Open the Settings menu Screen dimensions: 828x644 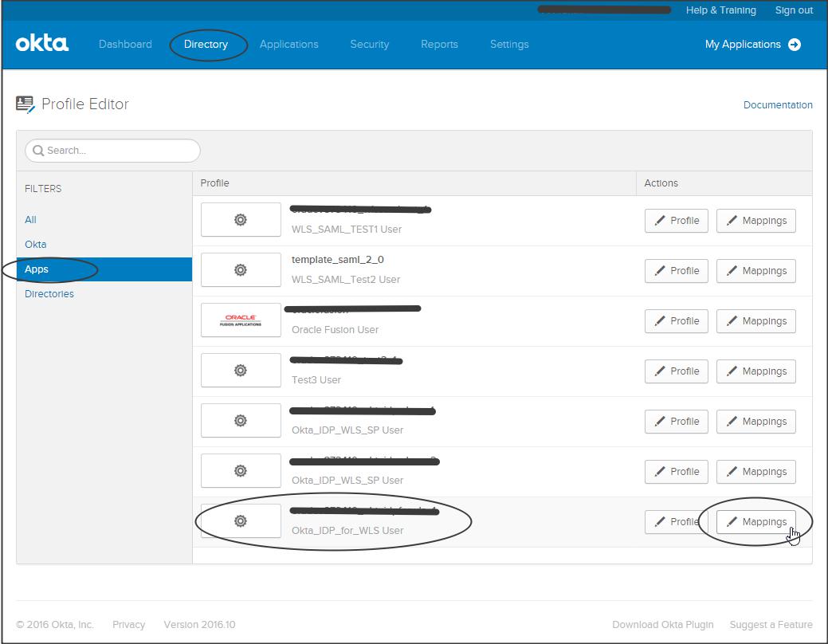tap(509, 45)
